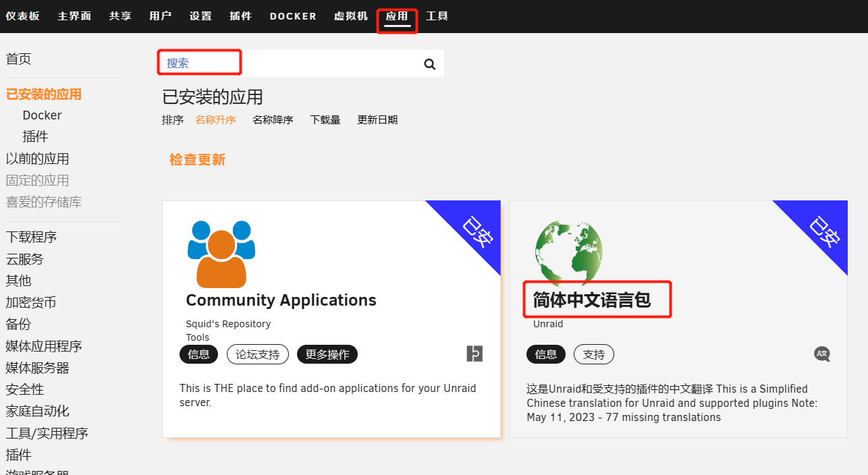
Task: Go to the 设置 menu
Action: pos(200,16)
